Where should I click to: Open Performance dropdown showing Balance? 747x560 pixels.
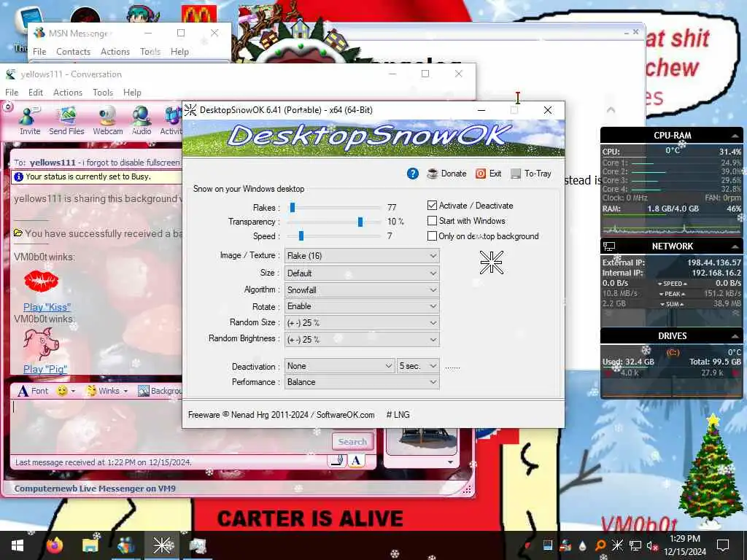(362, 382)
